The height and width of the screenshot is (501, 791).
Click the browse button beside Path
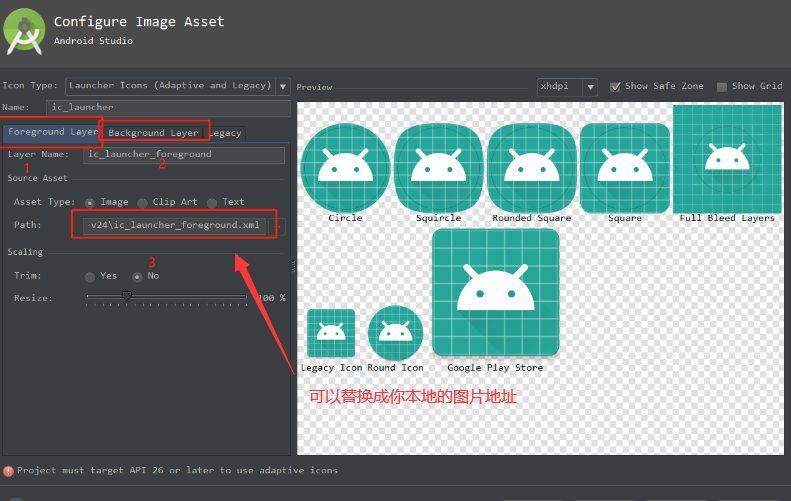[x=275, y=226]
